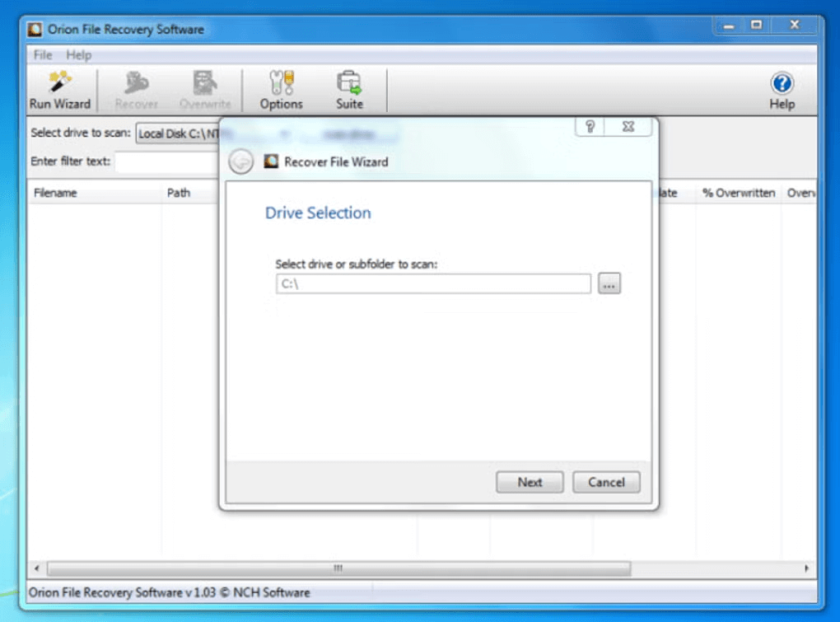Click the Overwrite toolbar icon

point(204,90)
